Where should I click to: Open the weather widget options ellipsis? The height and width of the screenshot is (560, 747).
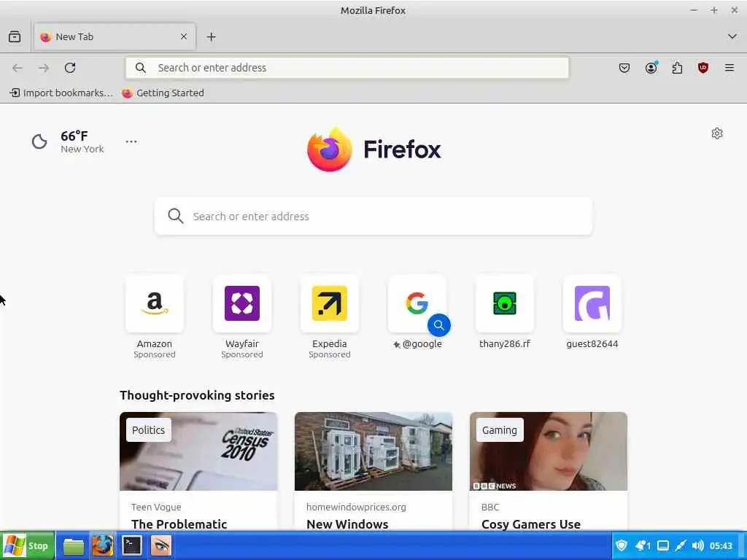(131, 141)
